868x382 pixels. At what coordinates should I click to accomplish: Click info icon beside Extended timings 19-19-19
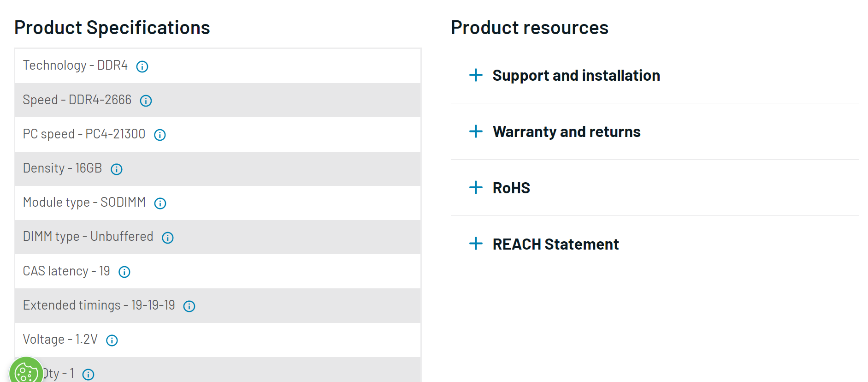(189, 306)
